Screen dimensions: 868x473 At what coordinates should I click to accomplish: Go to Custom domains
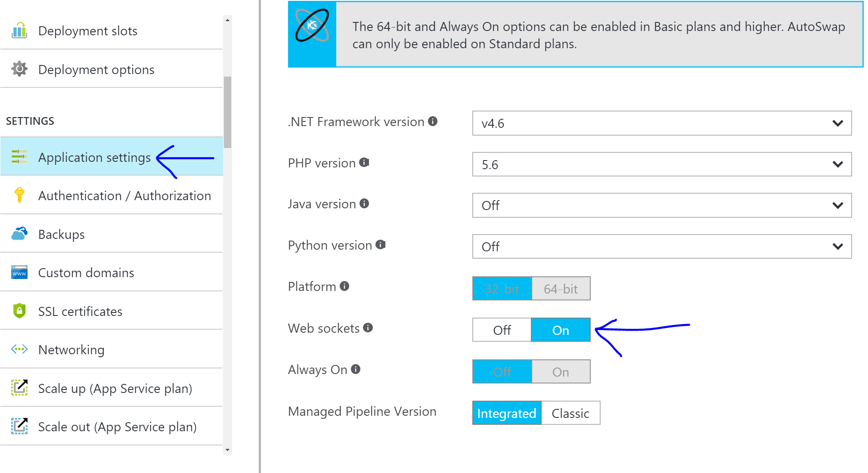(x=112, y=272)
